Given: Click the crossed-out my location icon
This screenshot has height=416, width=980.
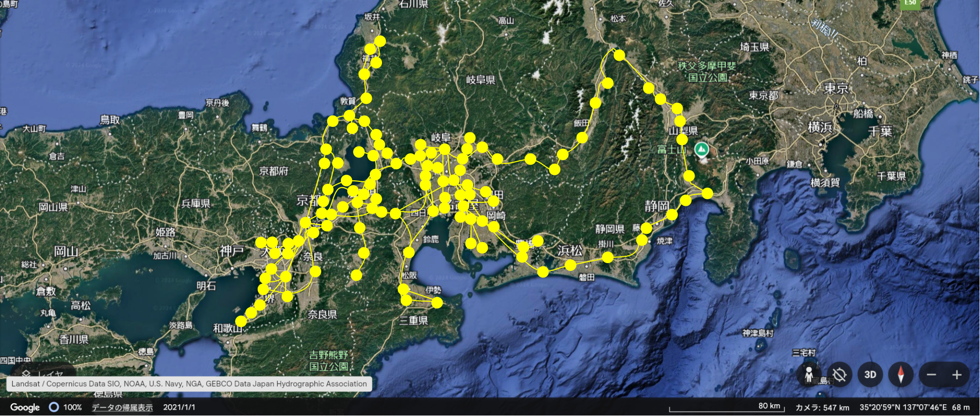Looking at the screenshot, I should click(839, 375).
